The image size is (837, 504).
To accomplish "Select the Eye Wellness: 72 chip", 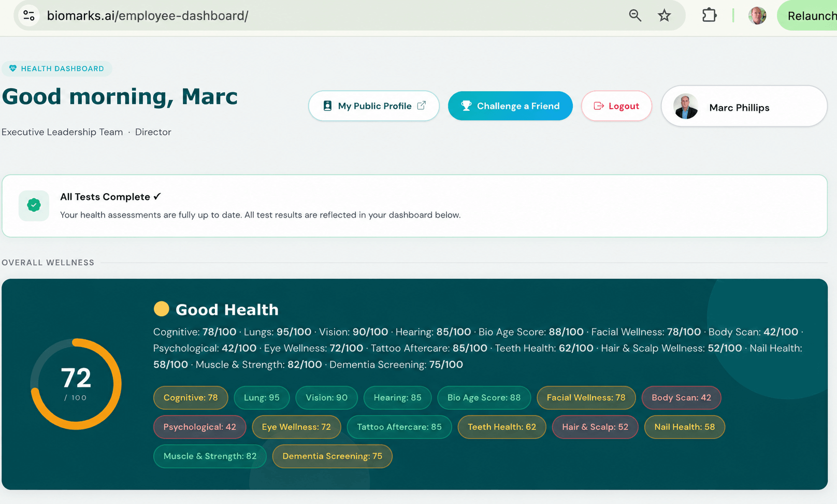I will coord(296,427).
